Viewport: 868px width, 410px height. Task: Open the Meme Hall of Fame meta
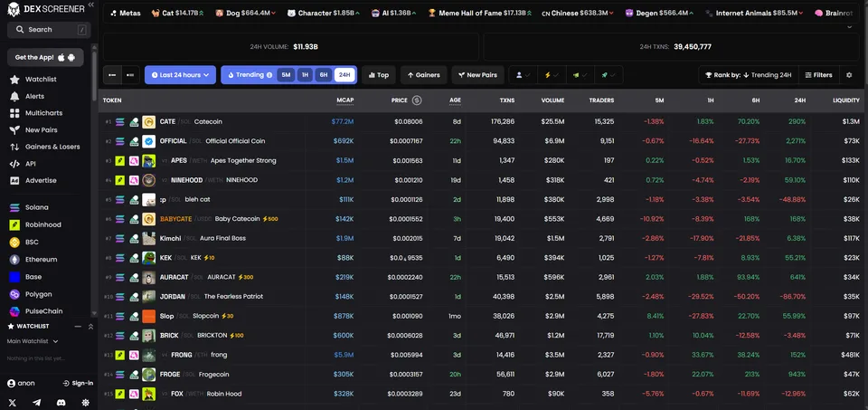coord(479,13)
